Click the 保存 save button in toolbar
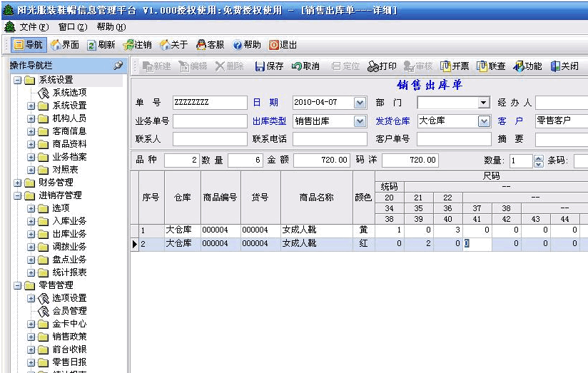Image resolution: width=588 pixels, height=373 pixels. (269, 66)
